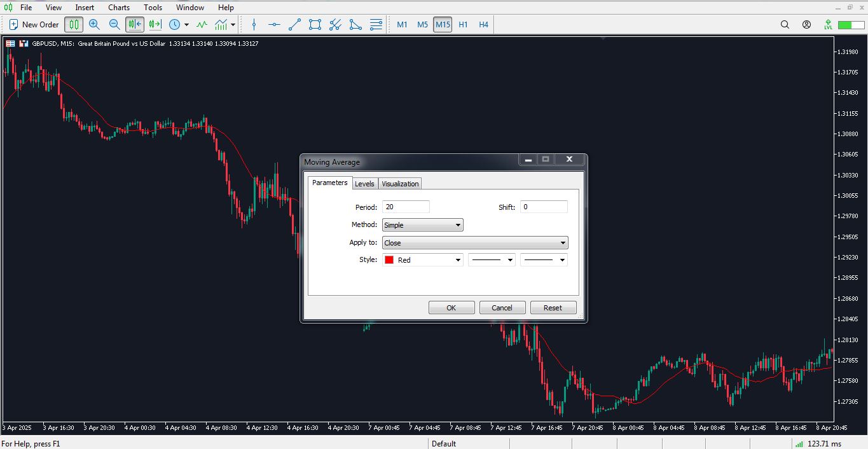Zoom out of the chart
Screen dimensions: 868x449
point(115,24)
